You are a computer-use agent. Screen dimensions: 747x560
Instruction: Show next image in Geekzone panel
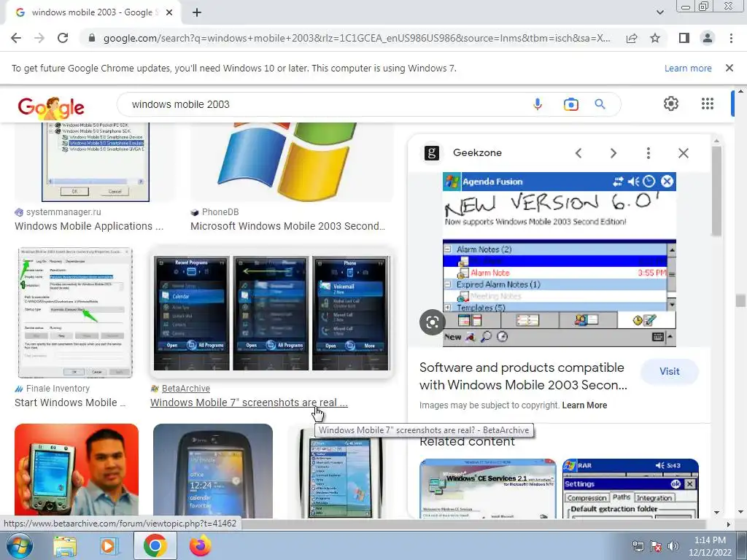point(613,153)
